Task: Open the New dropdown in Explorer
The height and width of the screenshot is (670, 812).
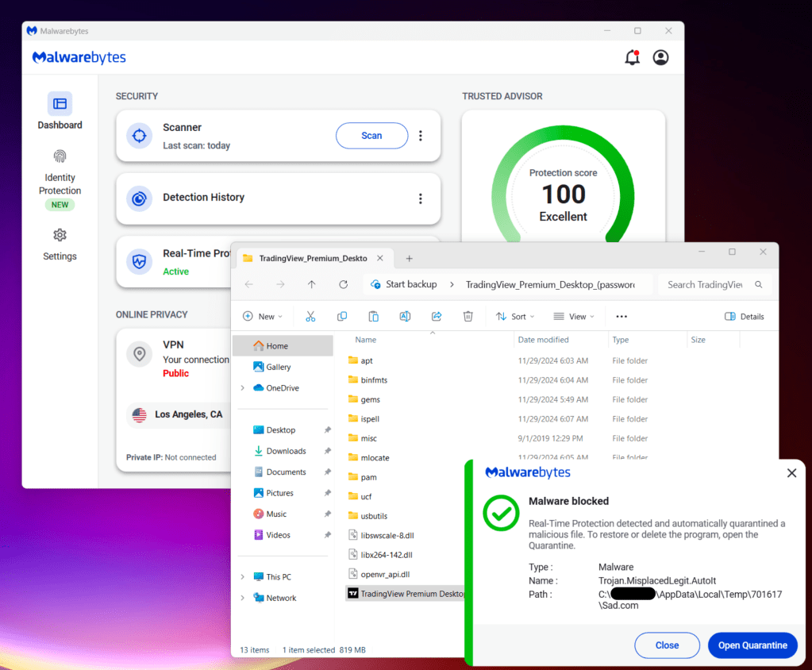Action: pos(263,317)
